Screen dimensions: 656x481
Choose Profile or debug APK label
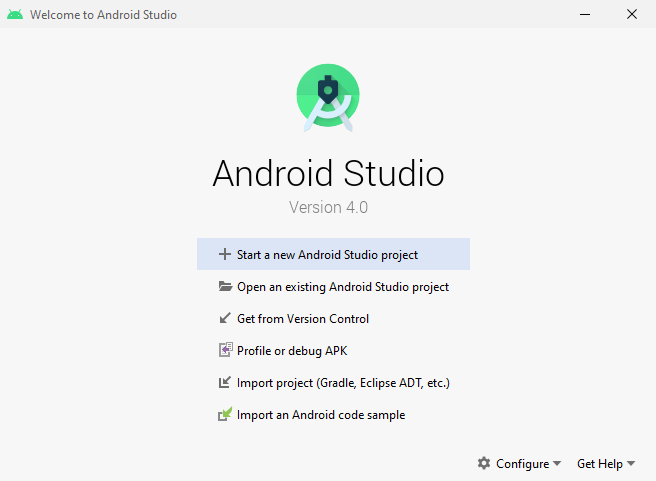click(x=291, y=351)
